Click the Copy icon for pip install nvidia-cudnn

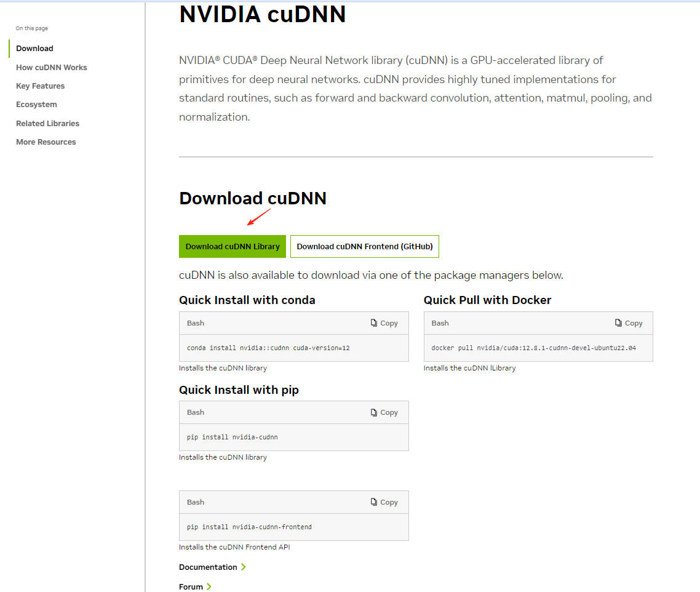click(x=383, y=412)
